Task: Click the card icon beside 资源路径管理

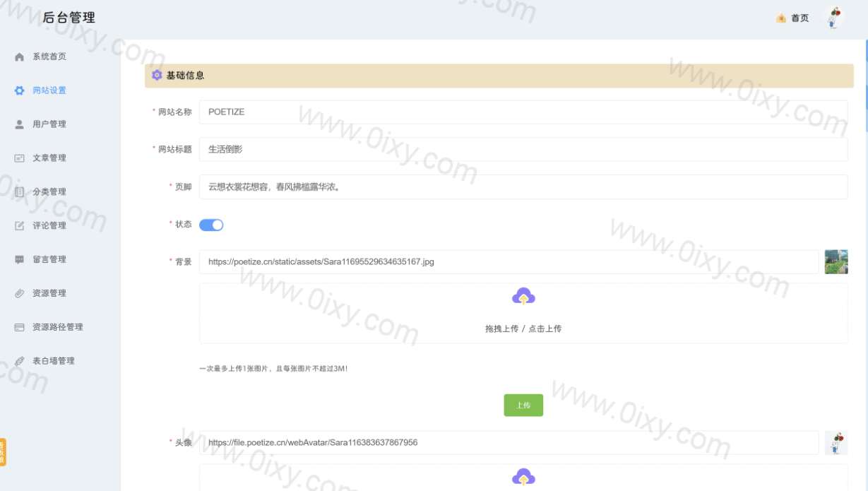Action: [20, 328]
